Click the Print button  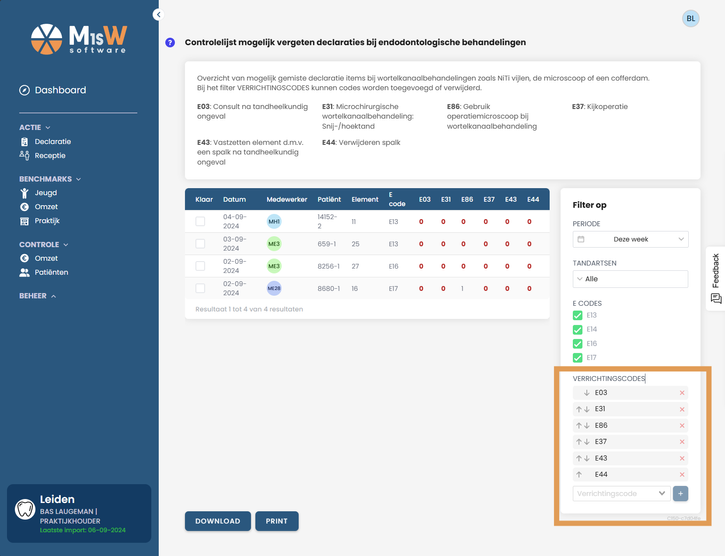tap(276, 521)
